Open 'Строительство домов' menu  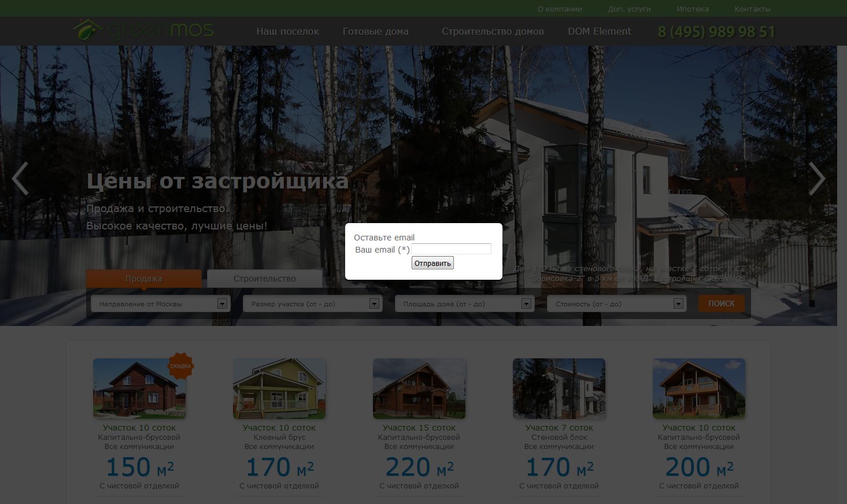click(493, 31)
